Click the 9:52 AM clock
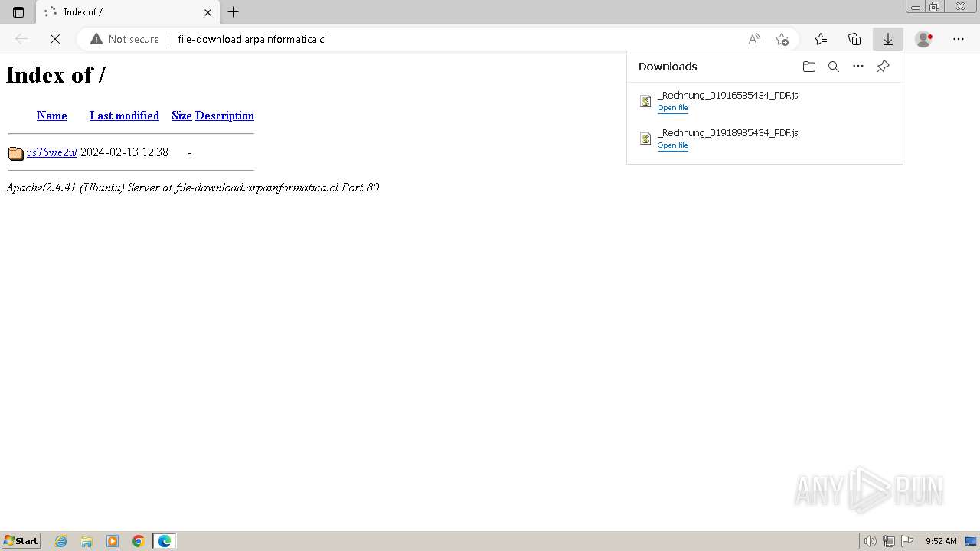 [x=941, y=541]
